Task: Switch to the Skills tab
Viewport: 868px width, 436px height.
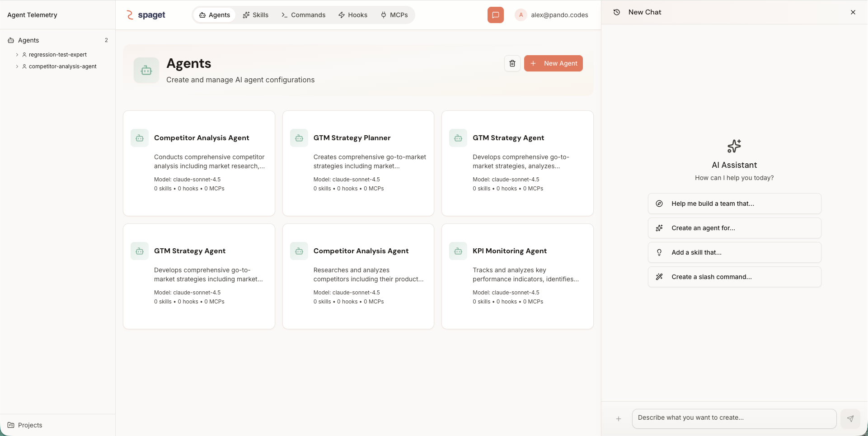Action: (x=255, y=15)
